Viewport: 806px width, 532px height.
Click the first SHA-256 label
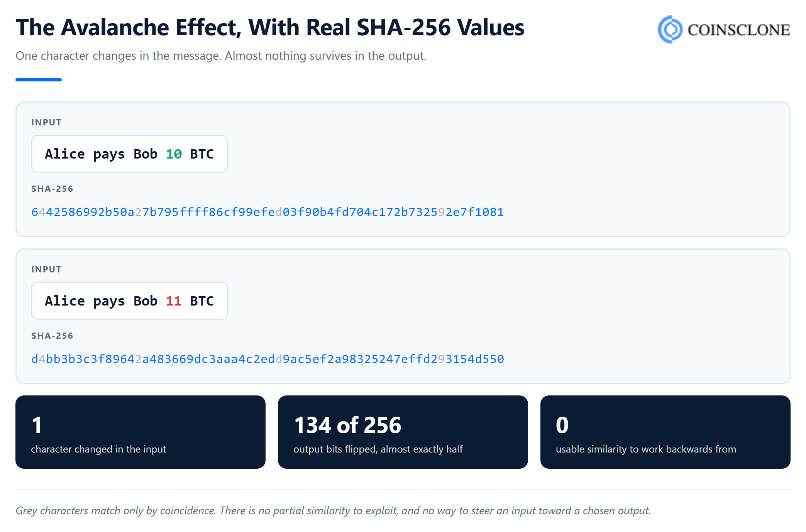point(52,189)
